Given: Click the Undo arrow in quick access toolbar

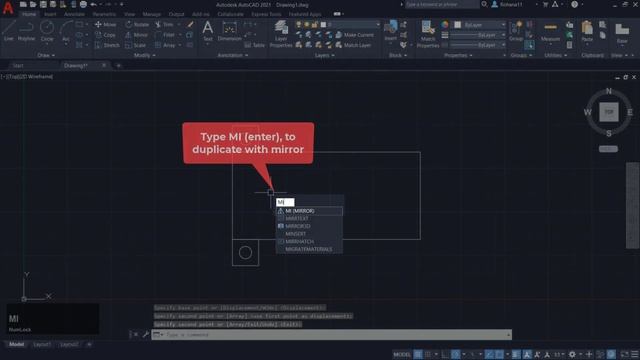Looking at the screenshot, I should click(x=93, y=4).
